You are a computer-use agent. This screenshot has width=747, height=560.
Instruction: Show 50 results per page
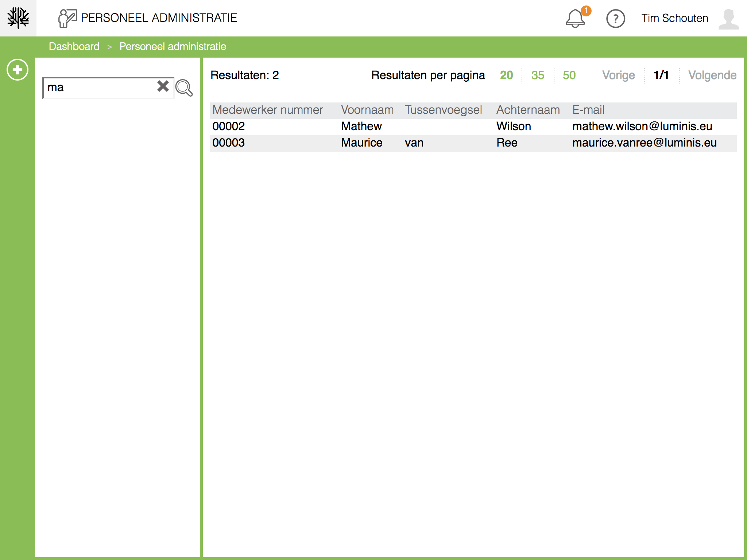pyautogui.click(x=569, y=75)
